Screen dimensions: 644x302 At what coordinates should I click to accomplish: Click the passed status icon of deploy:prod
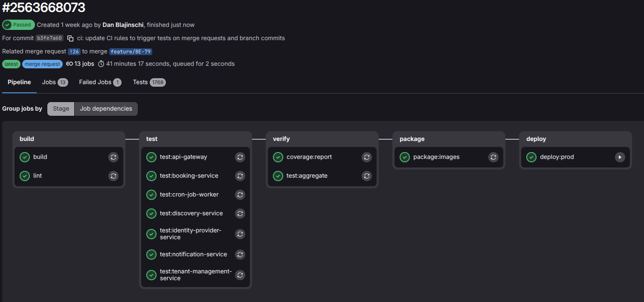pos(531,157)
